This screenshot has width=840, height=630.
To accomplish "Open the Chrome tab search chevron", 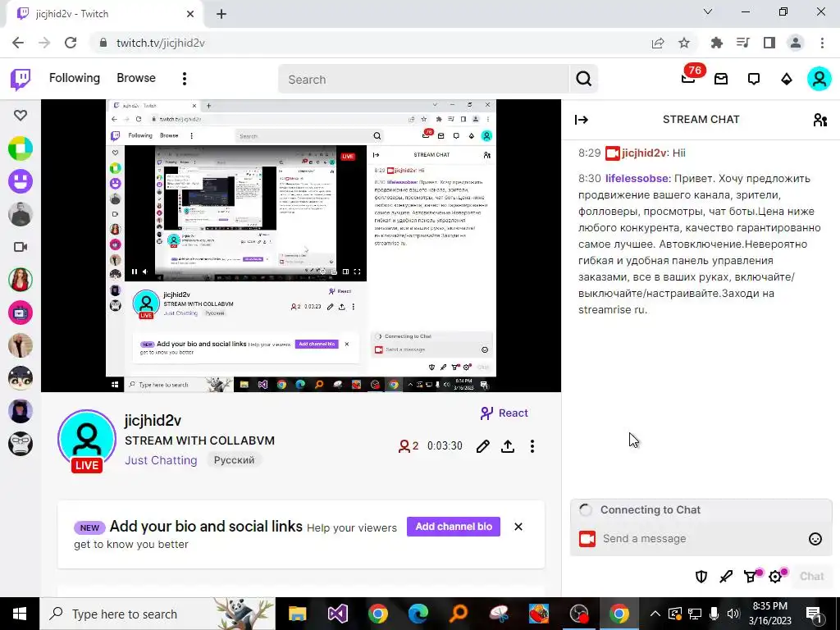I will click(x=708, y=11).
